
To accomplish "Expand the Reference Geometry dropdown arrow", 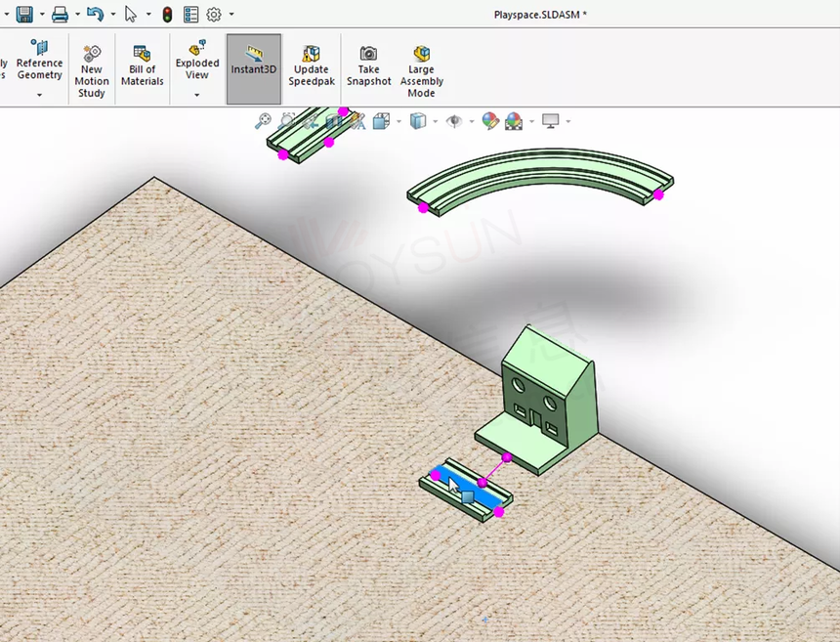I will [39, 96].
